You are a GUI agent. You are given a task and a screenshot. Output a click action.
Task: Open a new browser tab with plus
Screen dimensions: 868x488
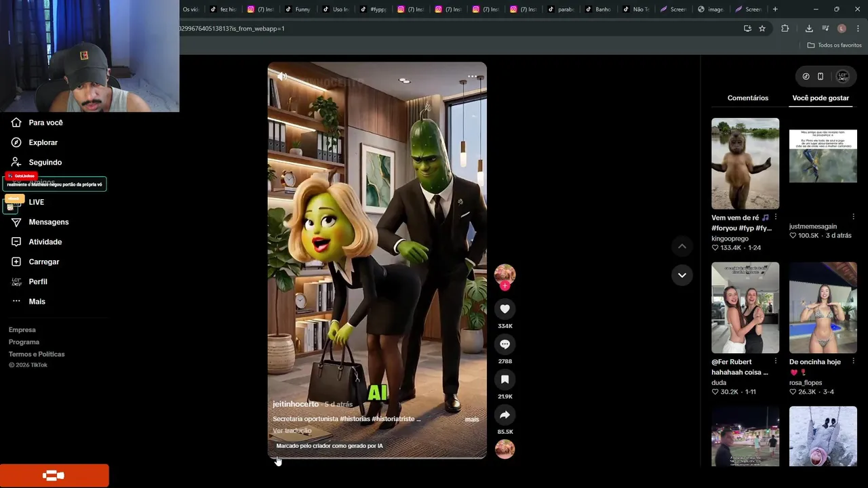coord(775,9)
